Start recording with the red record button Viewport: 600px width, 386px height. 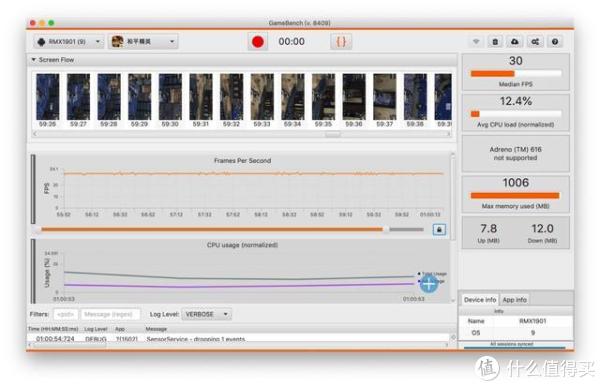tap(258, 42)
